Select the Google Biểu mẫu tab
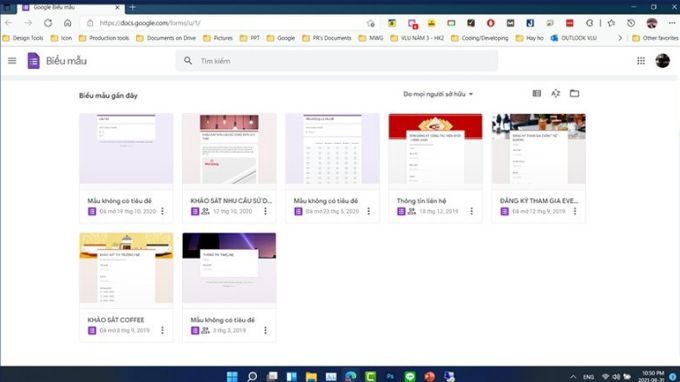 pos(71,7)
